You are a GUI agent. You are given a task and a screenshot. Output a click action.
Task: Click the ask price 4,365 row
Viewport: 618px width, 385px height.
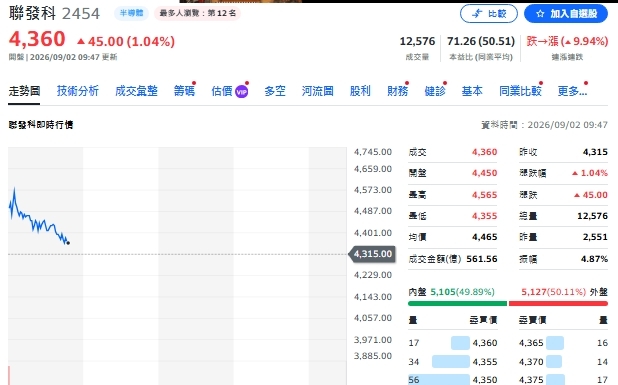click(x=563, y=343)
